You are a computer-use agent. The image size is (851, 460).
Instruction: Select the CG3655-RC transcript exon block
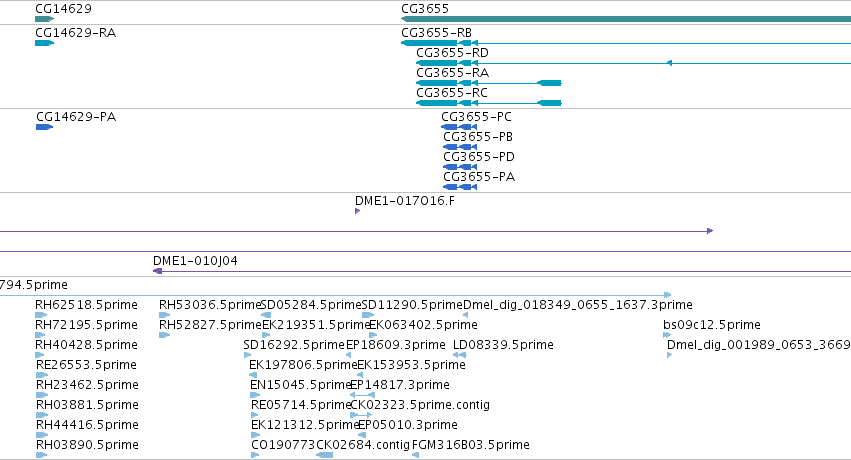click(x=437, y=103)
